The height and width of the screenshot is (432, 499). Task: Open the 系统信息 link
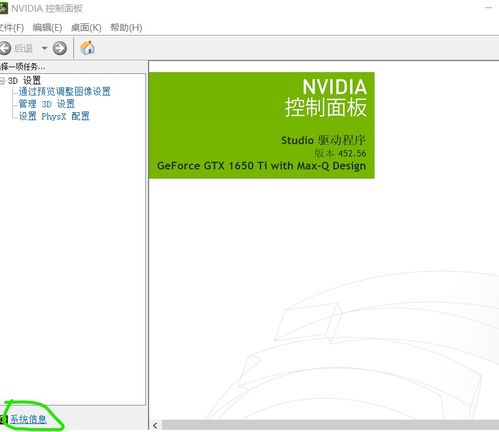(x=28, y=419)
